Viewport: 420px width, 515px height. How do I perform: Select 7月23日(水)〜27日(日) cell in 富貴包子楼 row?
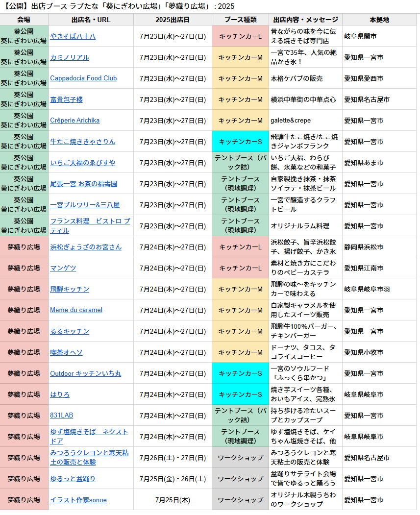tap(173, 99)
